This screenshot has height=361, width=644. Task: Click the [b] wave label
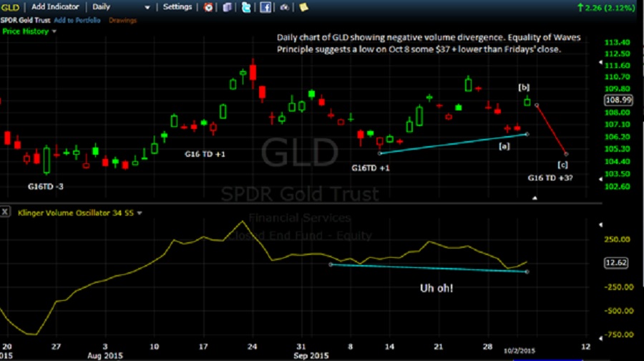[x=524, y=87]
